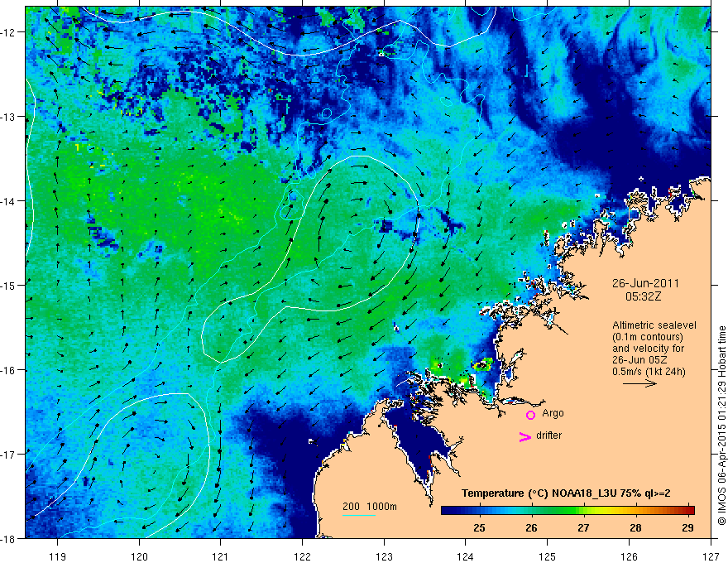The image size is (728, 563).
Task: Click the colorbar tick label 29
Action: tap(687, 527)
